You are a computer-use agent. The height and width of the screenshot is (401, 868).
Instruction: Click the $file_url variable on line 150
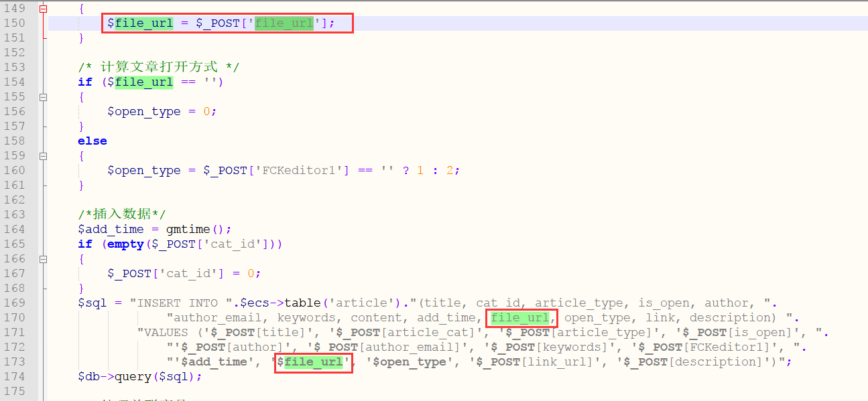(140, 23)
